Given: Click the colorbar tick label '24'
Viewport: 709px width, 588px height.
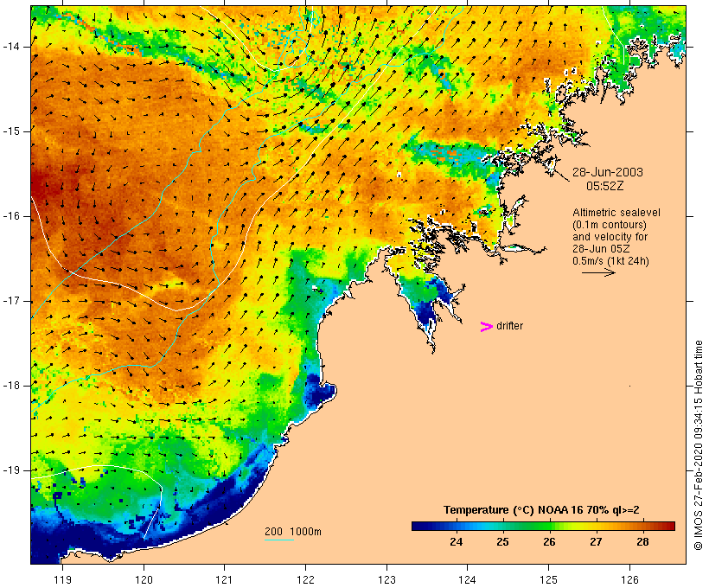Looking at the screenshot, I should coord(456,541).
